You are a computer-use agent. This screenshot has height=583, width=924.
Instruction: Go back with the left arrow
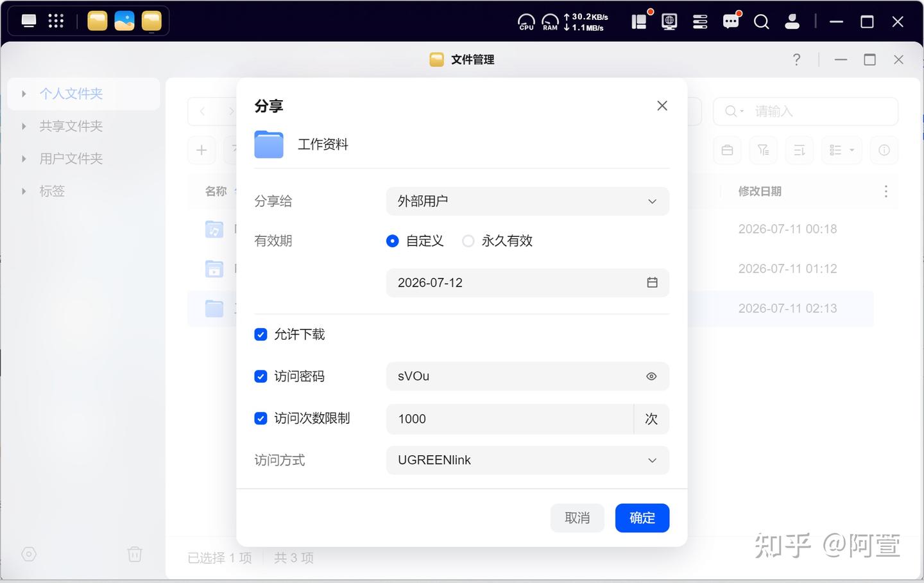coord(202,112)
